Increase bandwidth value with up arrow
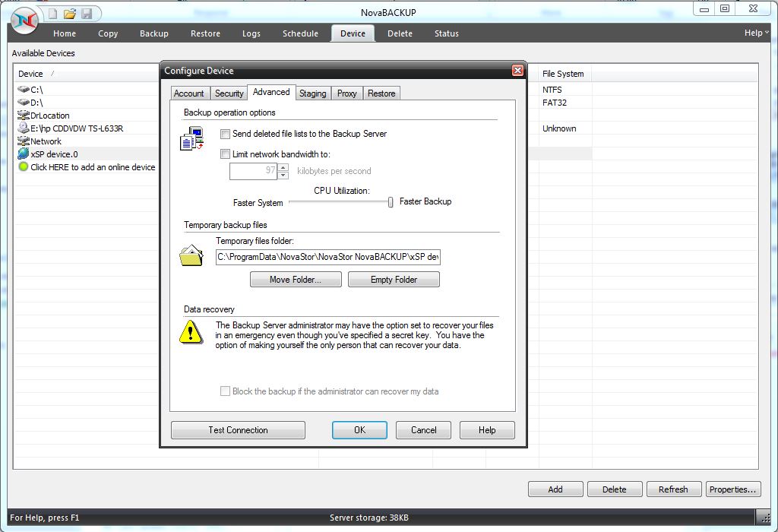 (283, 167)
